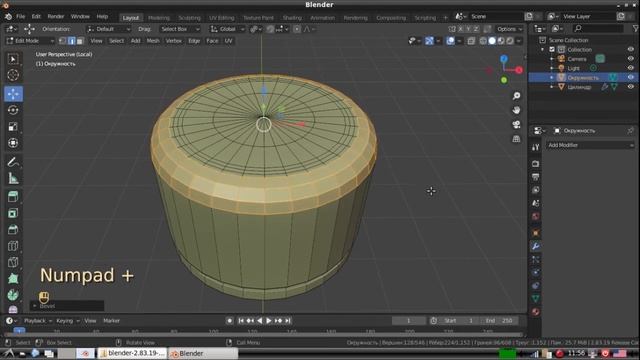The height and width of the screenshot is (360, 640).
Task: Open the Material properties tab icon
Action: tap(536, 312)
